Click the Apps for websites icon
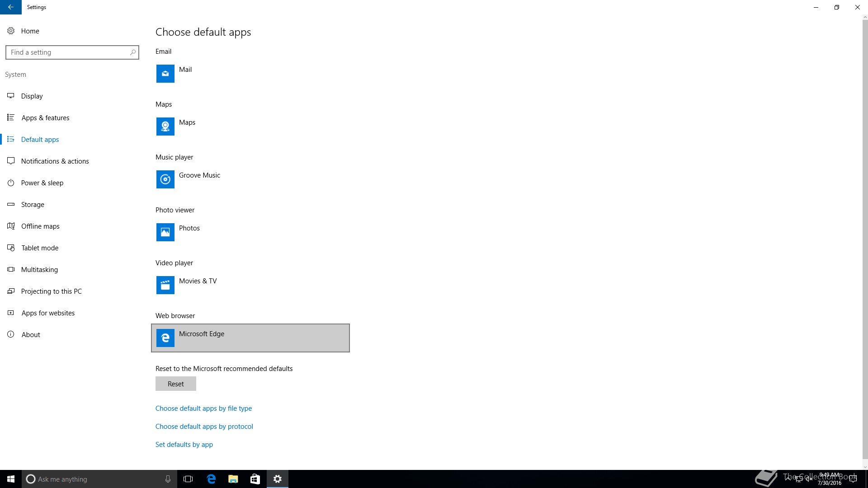The width and height of the screenshot is (868, 488). pyautogui.click(x=11, y=313)
